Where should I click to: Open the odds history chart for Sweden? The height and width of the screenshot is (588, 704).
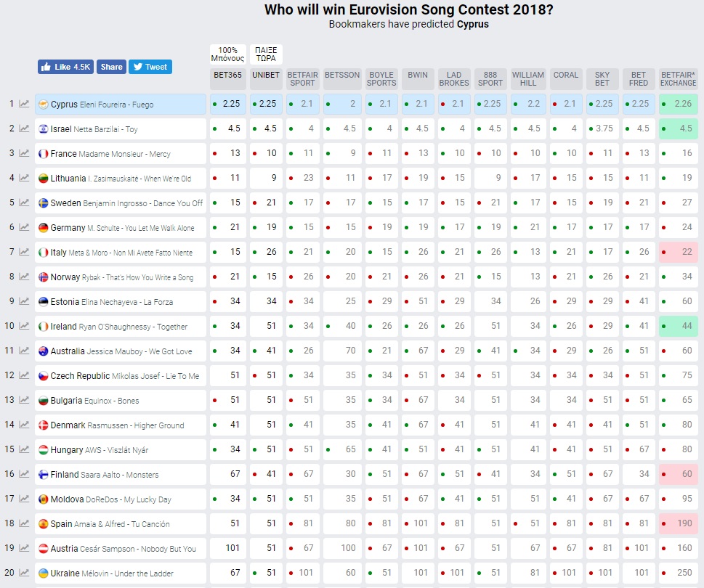(24, 203)
